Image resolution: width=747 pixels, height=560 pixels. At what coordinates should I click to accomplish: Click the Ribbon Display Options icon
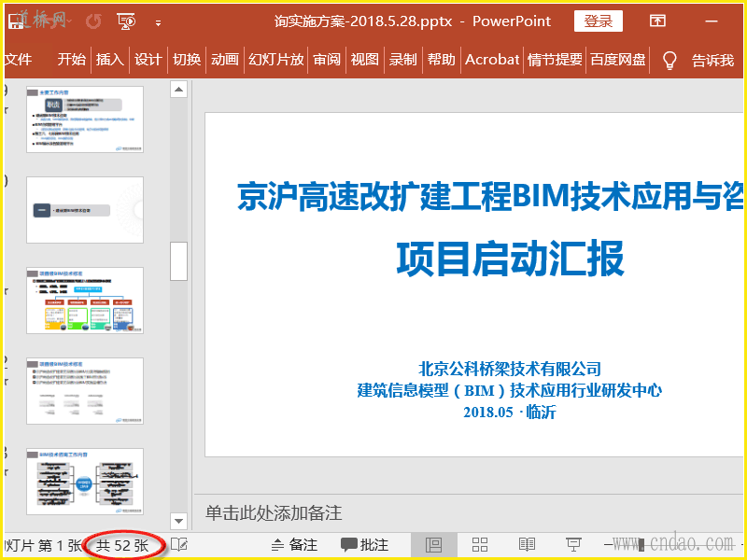[x=657, y=21]
